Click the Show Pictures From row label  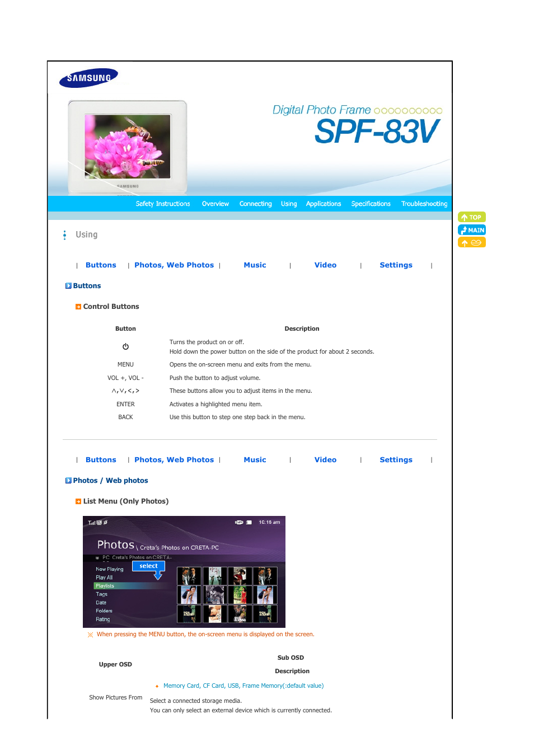(x=116, y=698)
